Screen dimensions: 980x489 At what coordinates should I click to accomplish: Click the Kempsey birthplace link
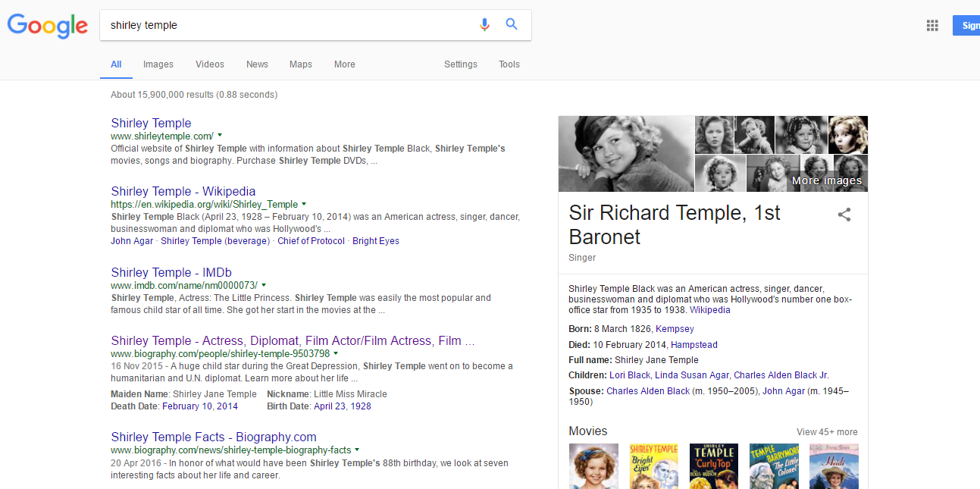click(x=675, y=329)
